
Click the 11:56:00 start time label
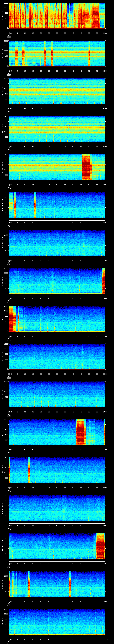pos(9,525)
